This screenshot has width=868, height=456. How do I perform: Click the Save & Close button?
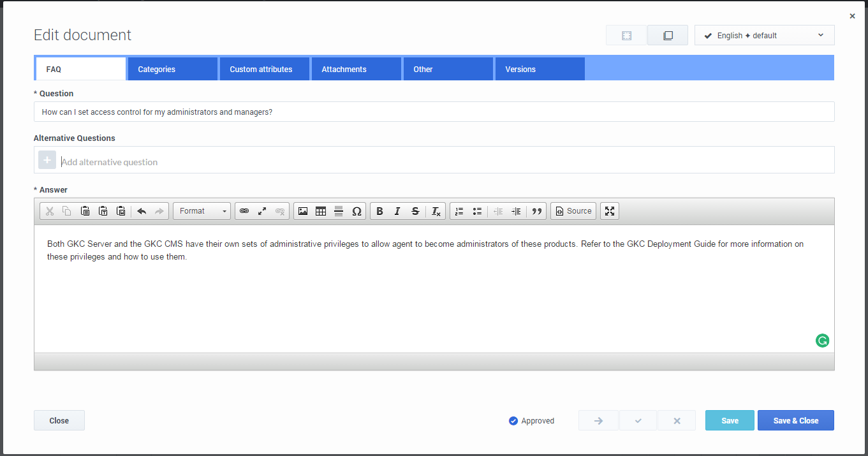(x=795, y=421)
